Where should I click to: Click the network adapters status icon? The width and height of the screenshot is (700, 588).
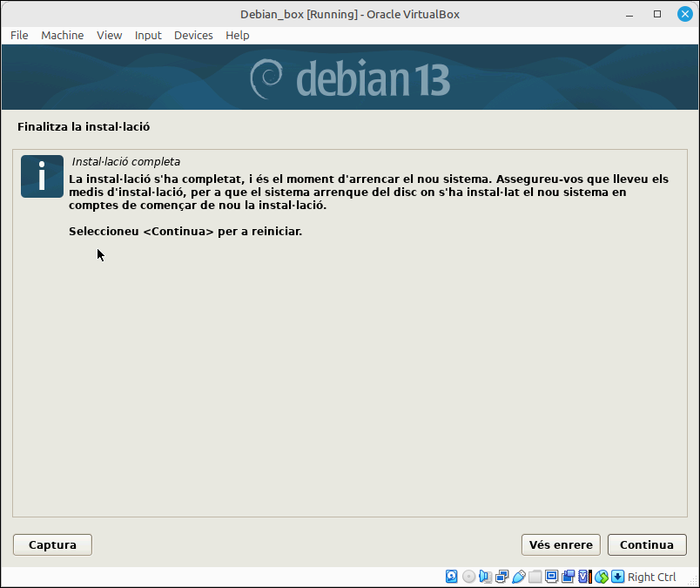coord(501,577)
